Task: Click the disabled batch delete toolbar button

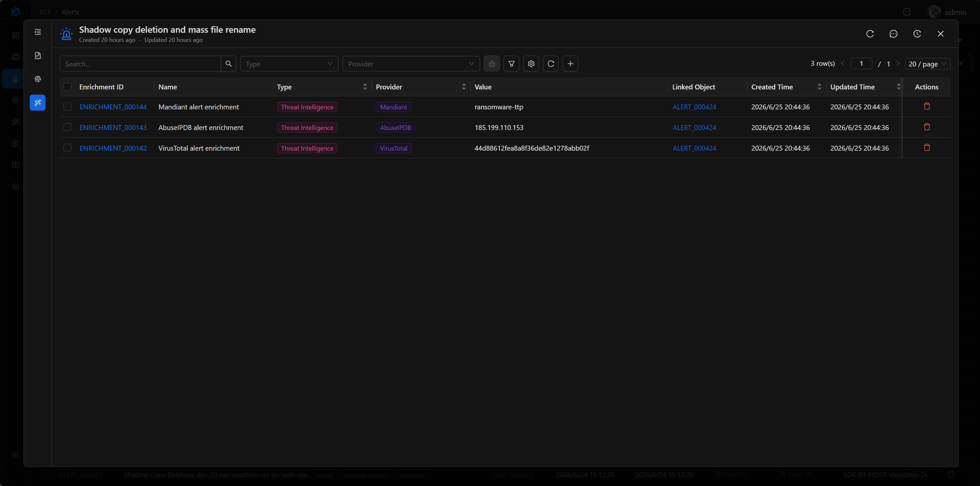Action: click(492, 64)
